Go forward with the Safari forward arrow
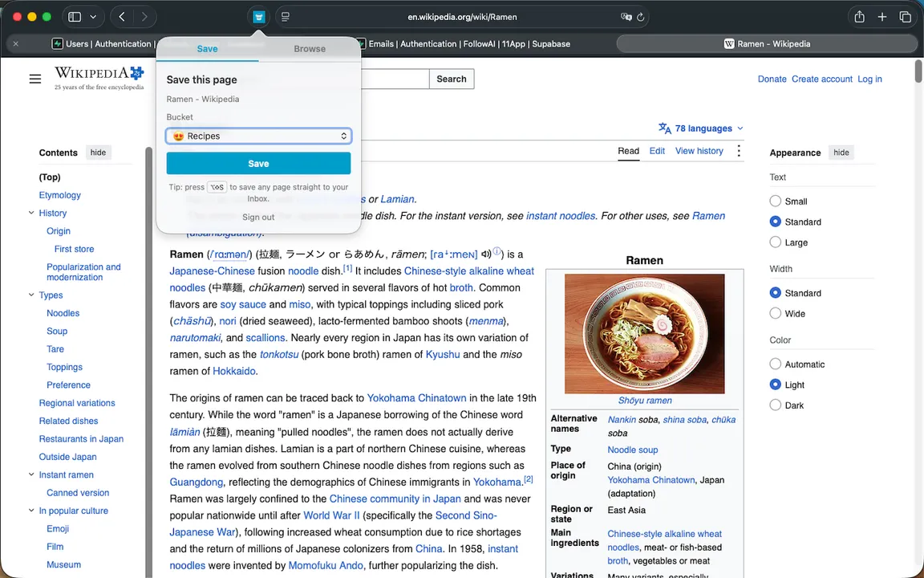 tap(144, 17)
